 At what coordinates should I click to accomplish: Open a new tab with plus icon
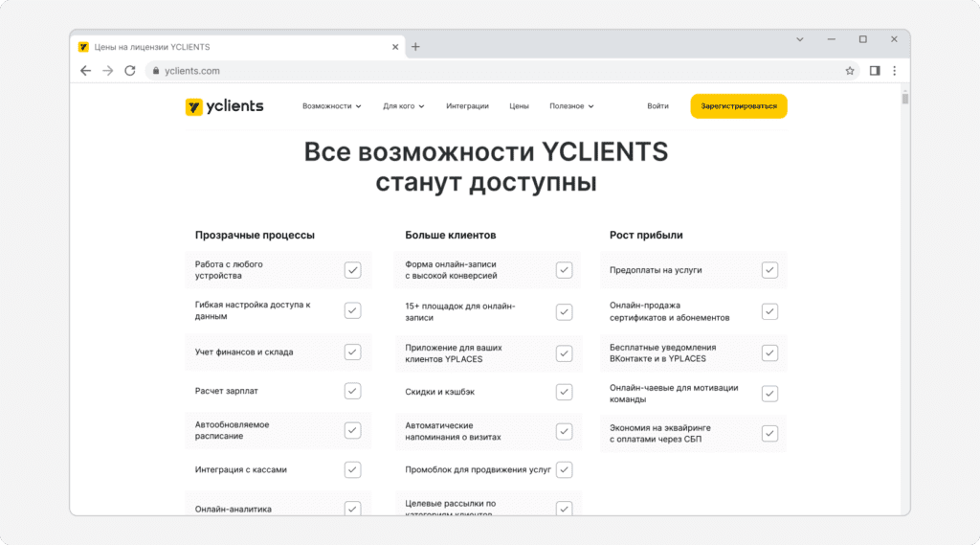(415, 47)
